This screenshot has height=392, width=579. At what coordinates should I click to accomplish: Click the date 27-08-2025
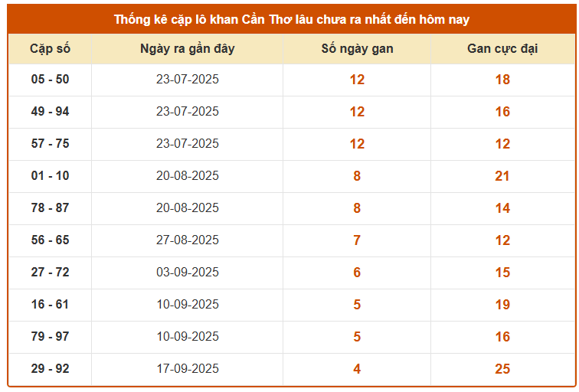click(188, 240)
